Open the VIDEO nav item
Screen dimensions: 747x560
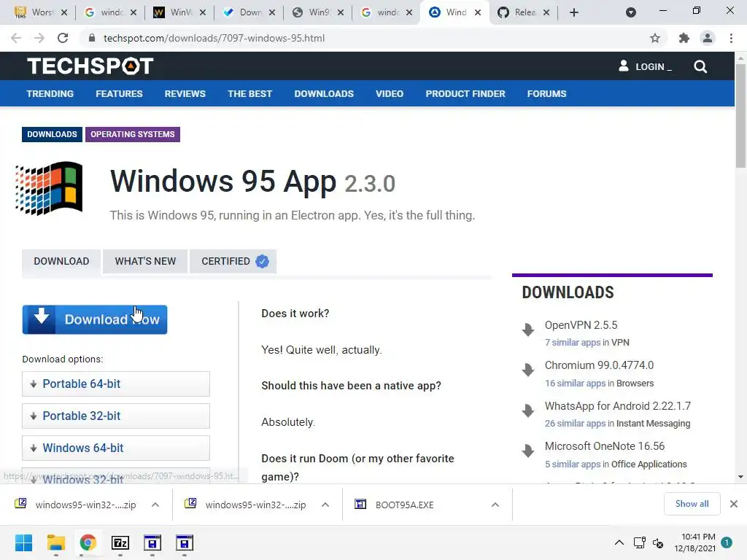tap(390, 94)
